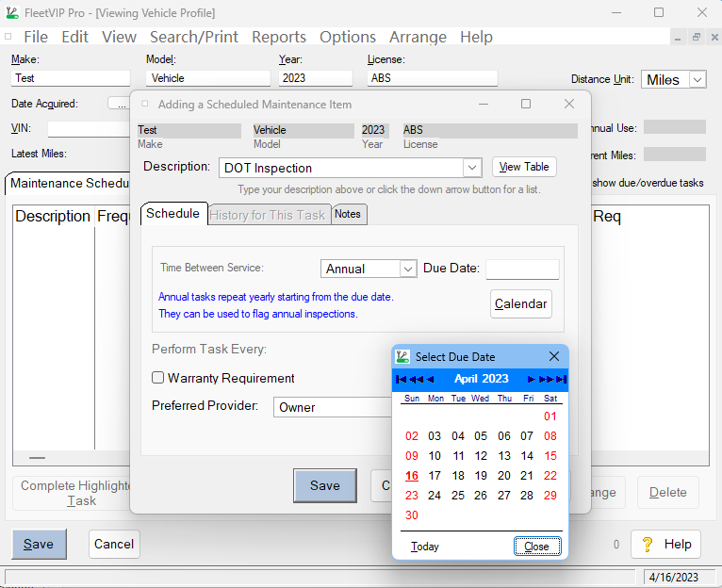Open the Time Between Service dropdown
The height and width of the screenshot is (588, 722).
407,269
